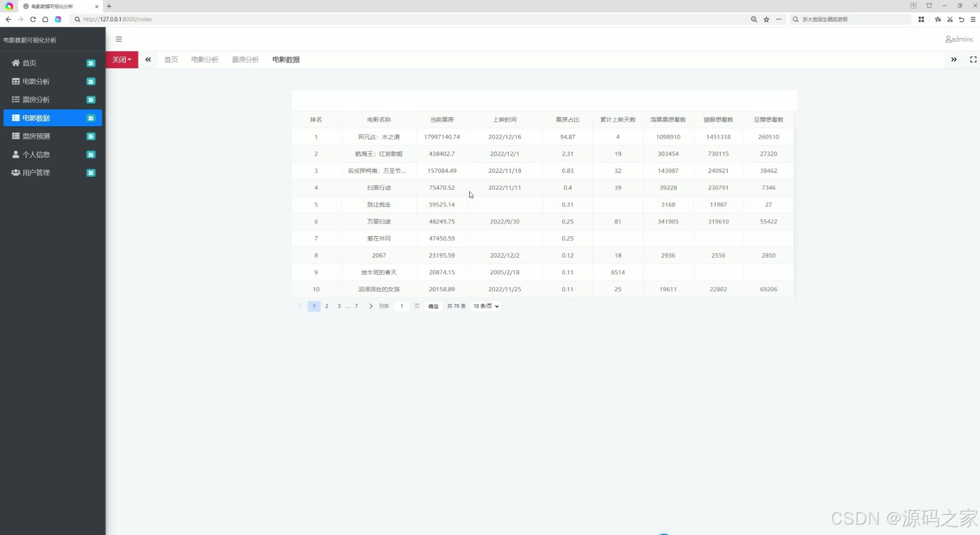The image size is (980, 535).
Task: Open the 10 条/页 page size dropdown
Action: 486,306
